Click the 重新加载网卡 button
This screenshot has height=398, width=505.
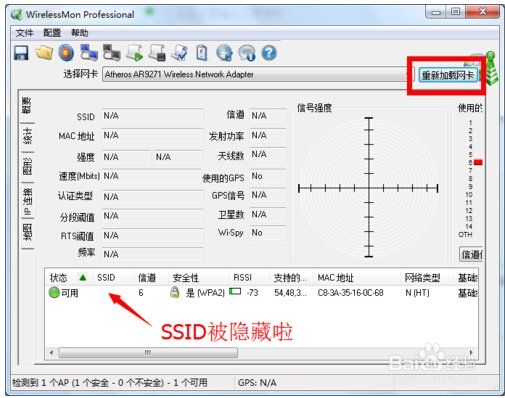point(448,75)
